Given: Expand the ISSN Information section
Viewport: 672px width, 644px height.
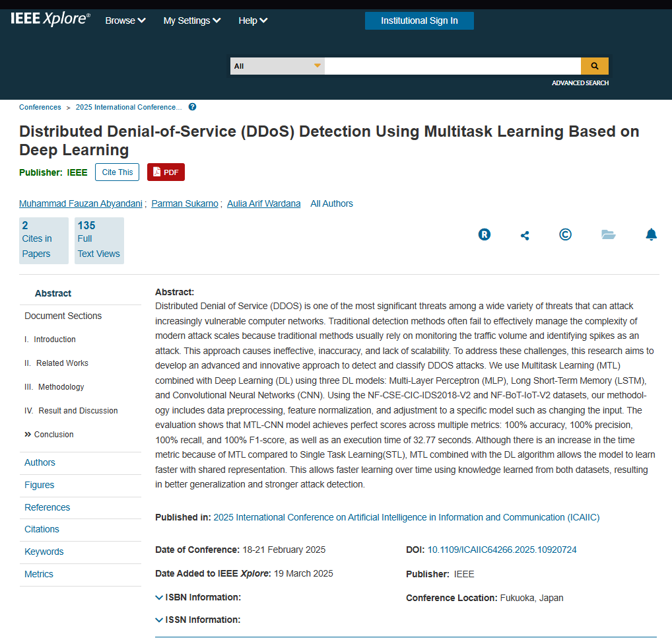Looking at the screenshot, I should click(197, 620).
